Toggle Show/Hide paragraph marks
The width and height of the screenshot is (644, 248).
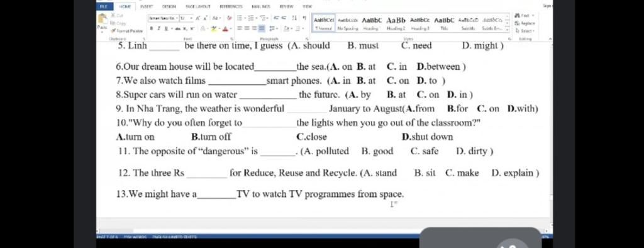tap(304, 18)
